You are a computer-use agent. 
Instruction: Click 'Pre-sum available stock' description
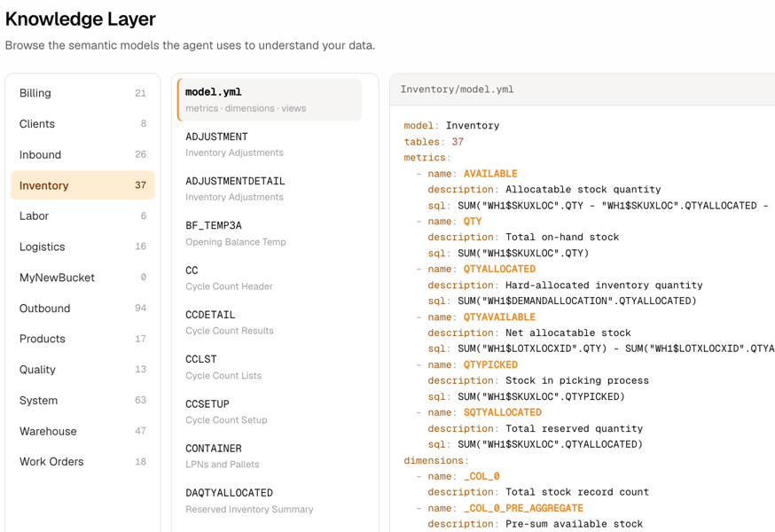click(574, 524)
